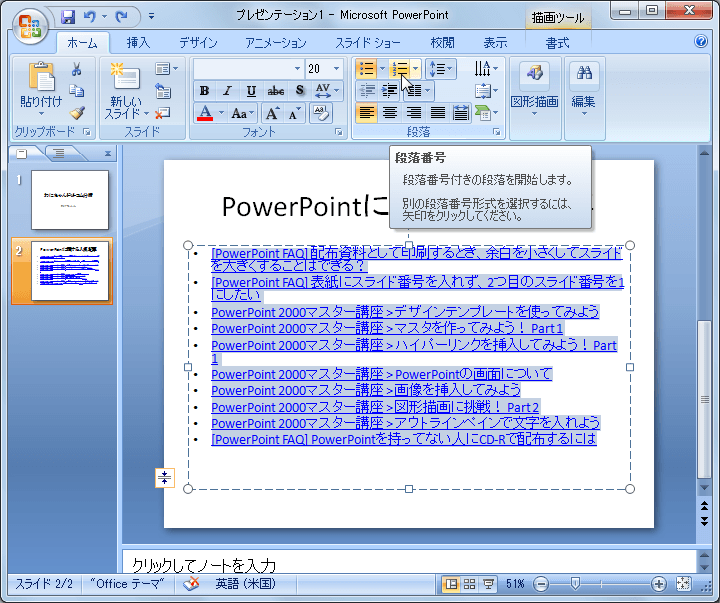Align the text to the right
Screen dimensions: 720x603
[x=414, y=113]
